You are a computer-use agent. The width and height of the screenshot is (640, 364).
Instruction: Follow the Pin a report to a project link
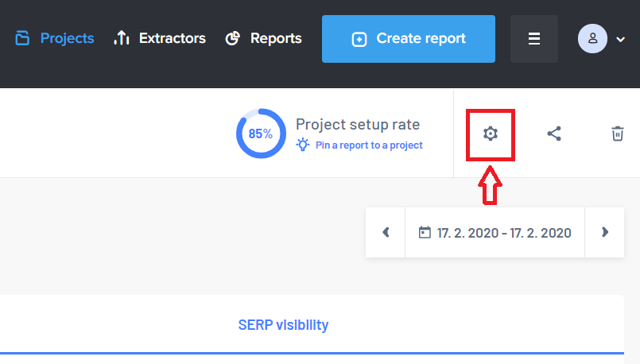pos(369,145)
